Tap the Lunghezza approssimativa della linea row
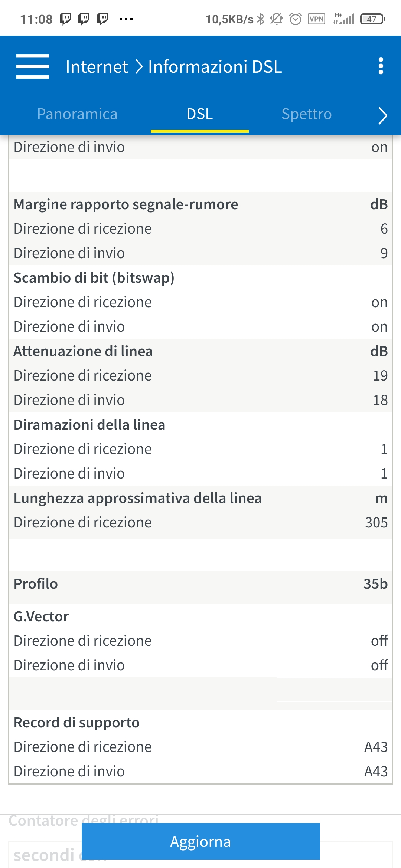Viewport: 401px width, 868px height. [x=200, y=498]
